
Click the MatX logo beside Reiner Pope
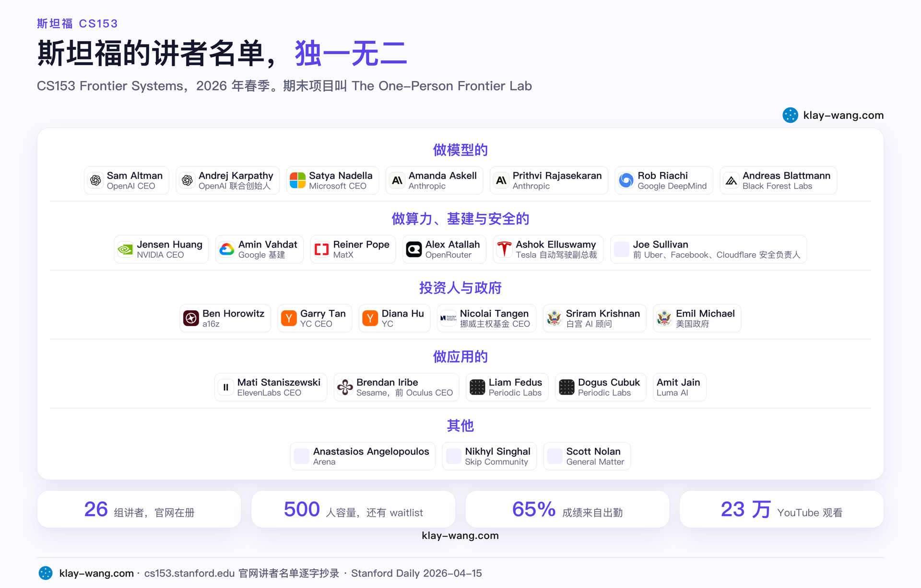click(x=322, y=249)
